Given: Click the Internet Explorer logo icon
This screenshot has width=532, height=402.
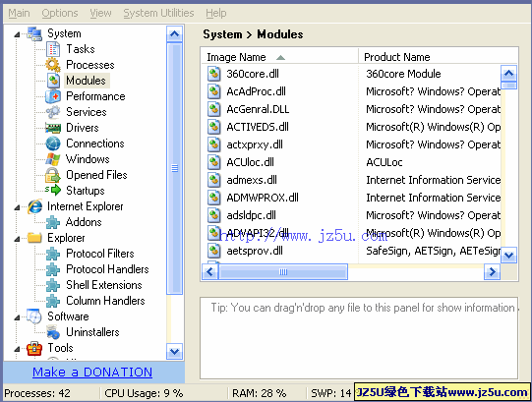Looking at the screenshot, I should 34,206.
